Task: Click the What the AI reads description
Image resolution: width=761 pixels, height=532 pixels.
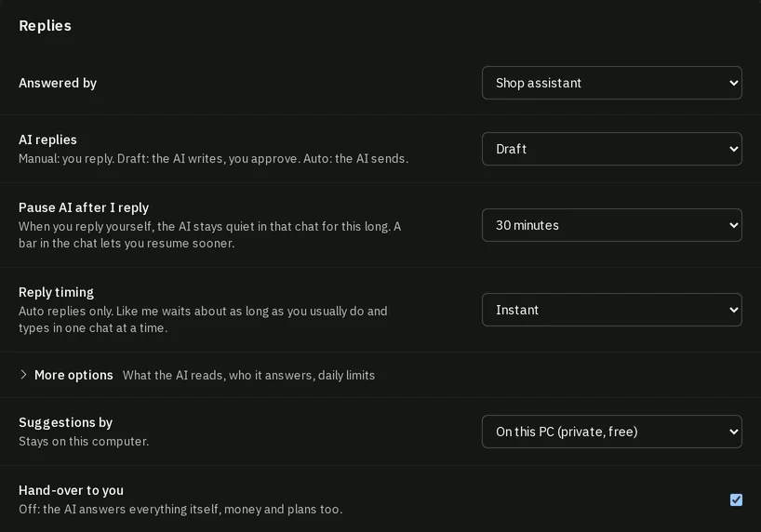Action: click(x=248, y=375)
